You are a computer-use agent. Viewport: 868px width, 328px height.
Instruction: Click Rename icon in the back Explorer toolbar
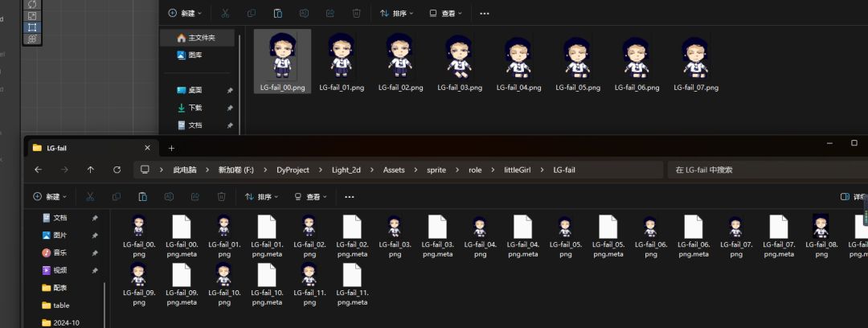pos(304,14)
